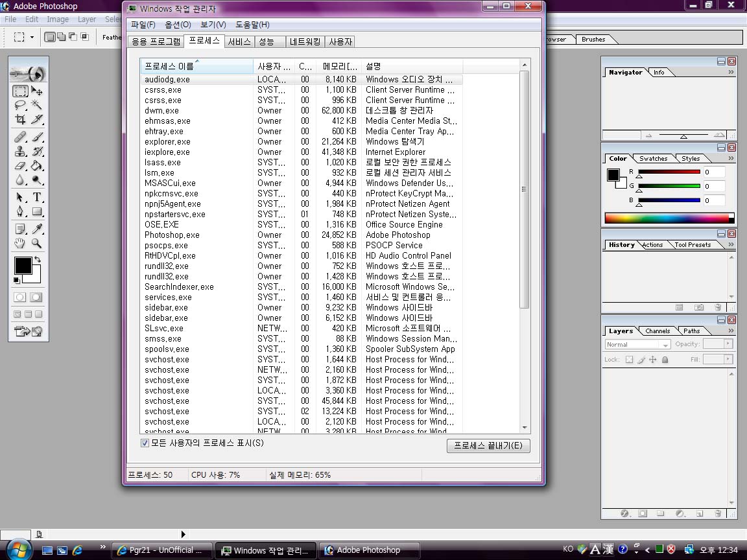Select the Hand tool

point(20,243)
